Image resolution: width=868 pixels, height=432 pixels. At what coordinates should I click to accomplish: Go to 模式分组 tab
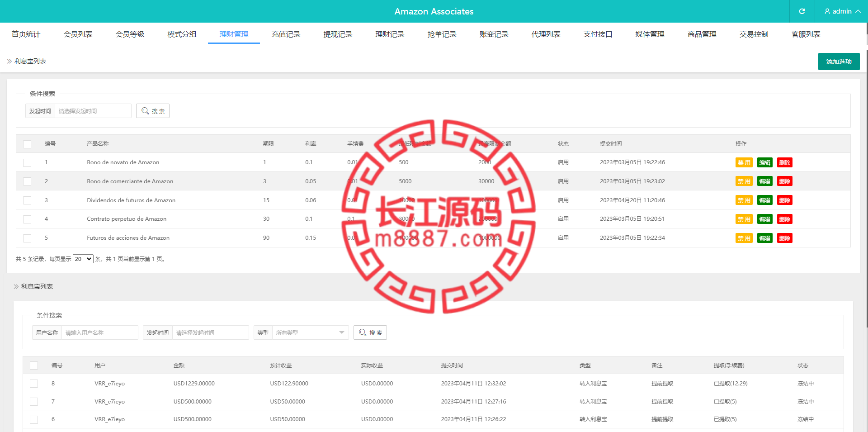coord(182,34)
